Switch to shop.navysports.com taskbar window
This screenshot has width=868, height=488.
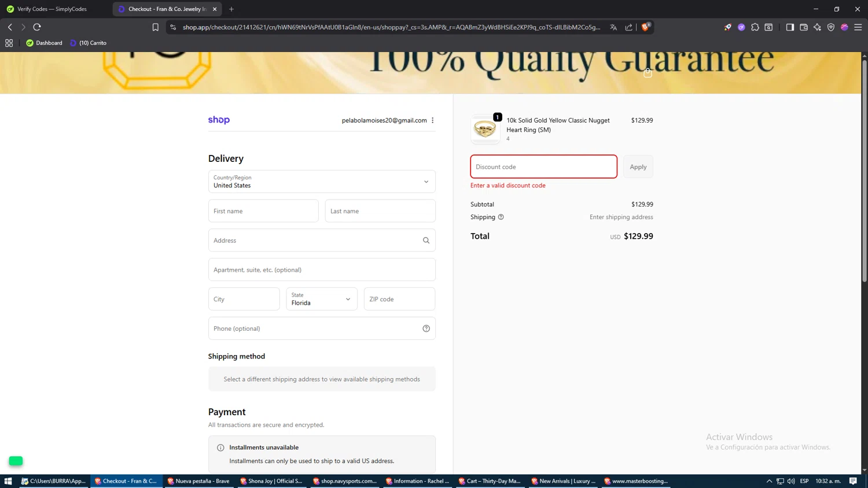tap(344, 481)
